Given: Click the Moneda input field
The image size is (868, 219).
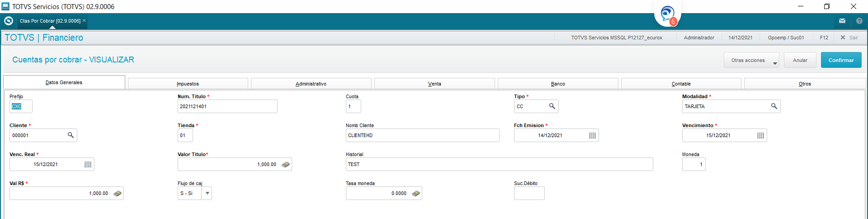Looking at the screenshot, I should tap(693, 164).
